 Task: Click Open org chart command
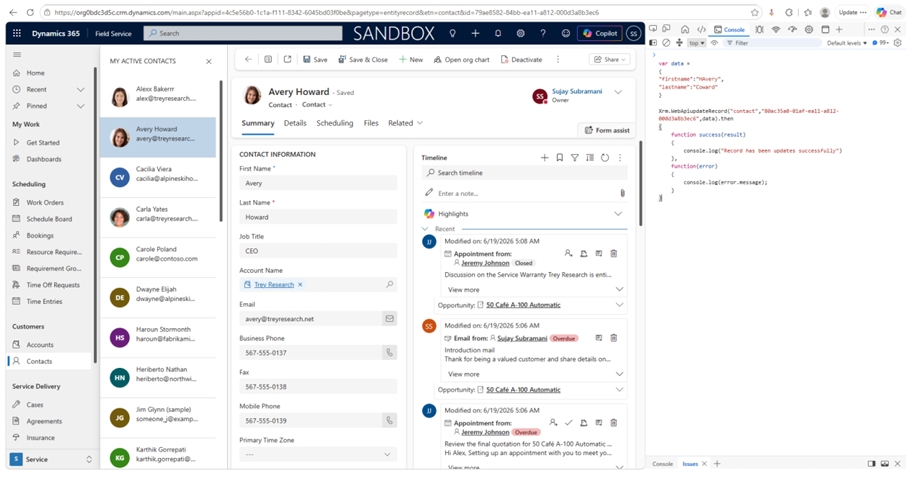[x=462, y=59]
